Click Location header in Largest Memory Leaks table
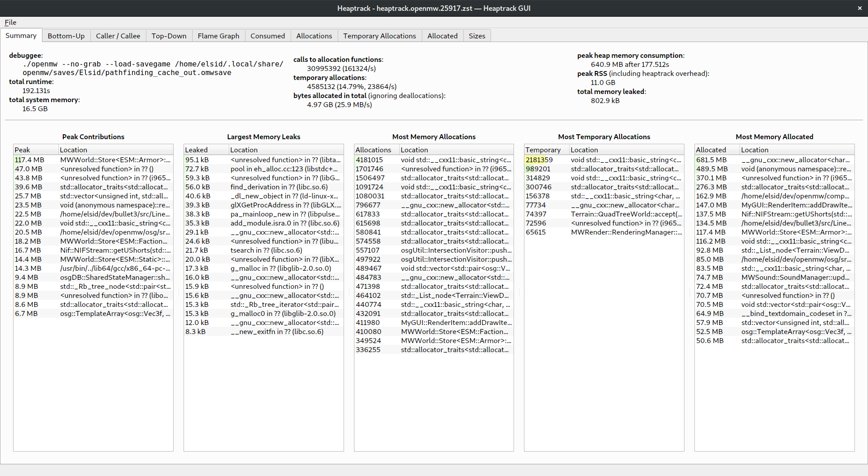This screenshot has width=868, height=476. (286, 150)
